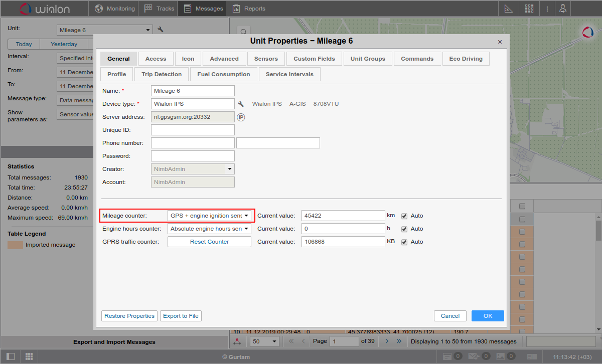Switch to the Sensors tab
Viewport: 602px width, 364px height.
point(266,59)
